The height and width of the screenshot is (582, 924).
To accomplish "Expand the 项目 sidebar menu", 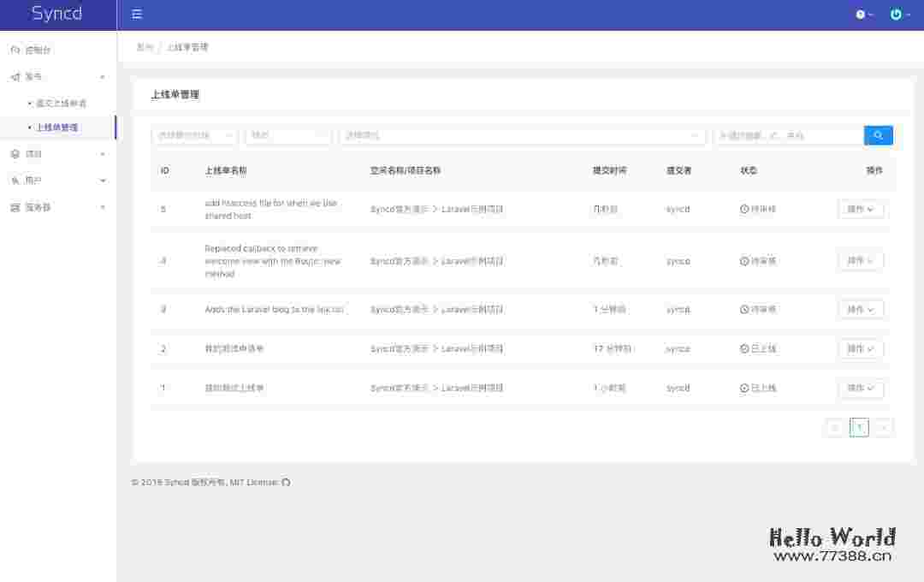I will click(58, 154).
